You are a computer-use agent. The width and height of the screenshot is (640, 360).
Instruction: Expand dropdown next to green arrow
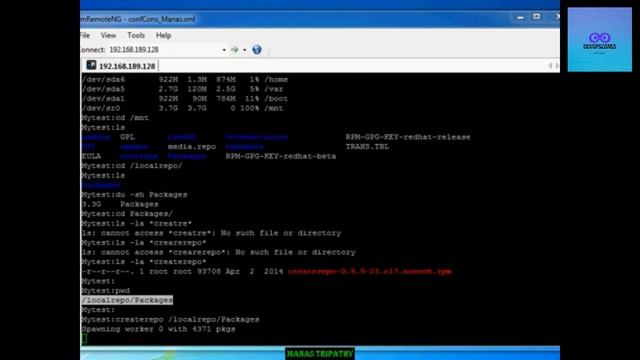point(244,50)
